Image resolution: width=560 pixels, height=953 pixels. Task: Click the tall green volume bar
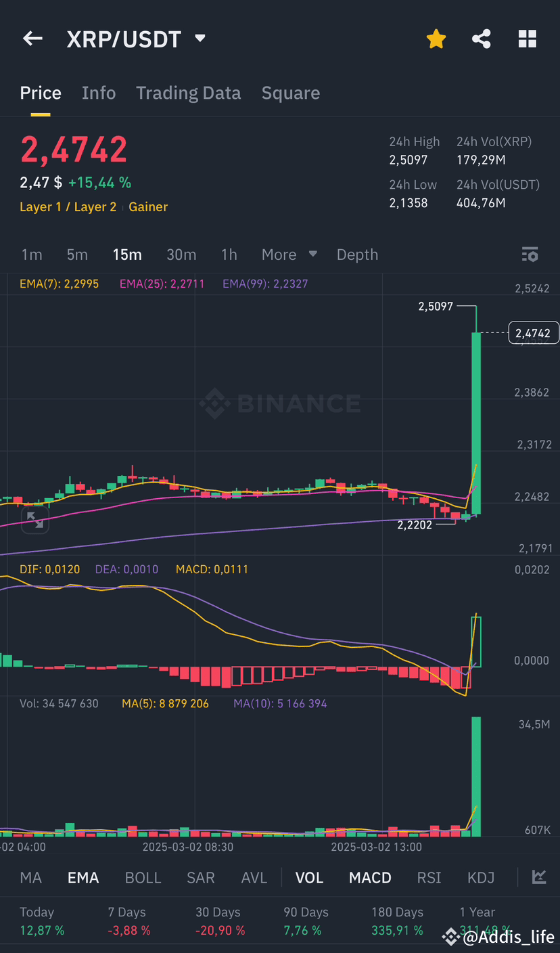point(476,776)
